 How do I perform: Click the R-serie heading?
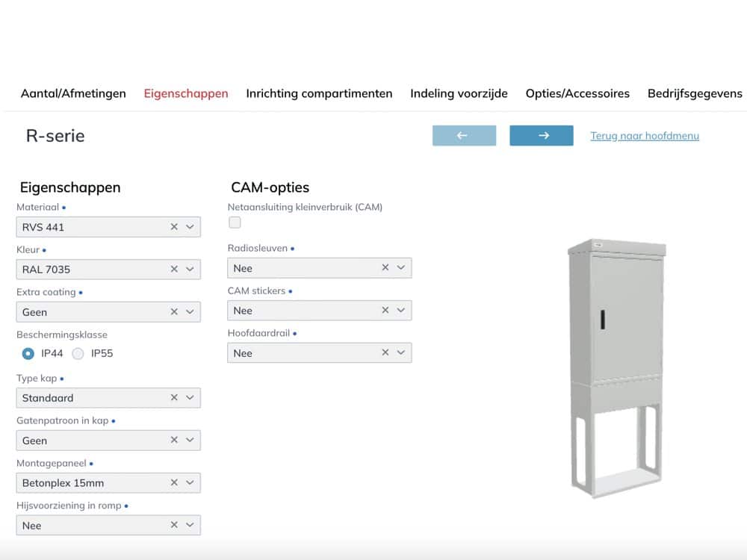click(x=55, y=136)
